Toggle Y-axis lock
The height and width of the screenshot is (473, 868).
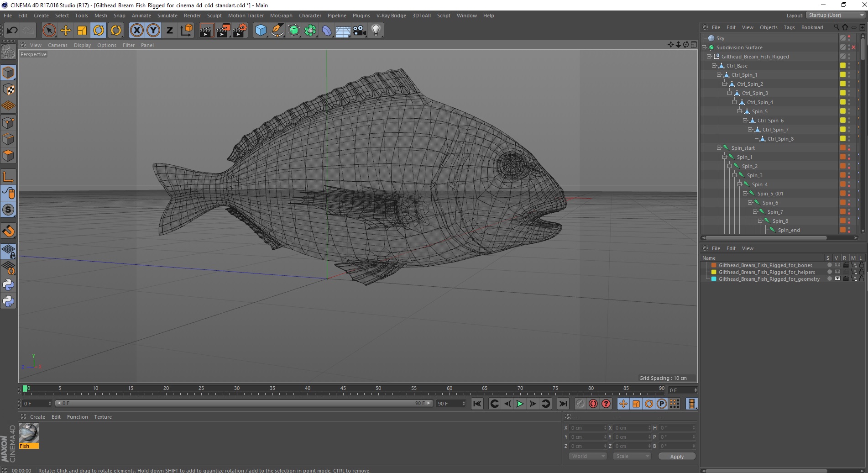(153, 31)
